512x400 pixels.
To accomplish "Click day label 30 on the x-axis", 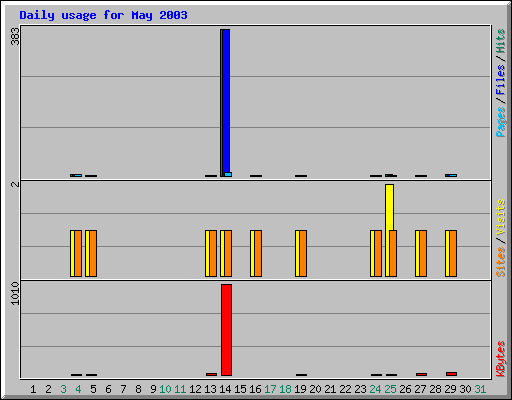I will [x=465, y=389].
